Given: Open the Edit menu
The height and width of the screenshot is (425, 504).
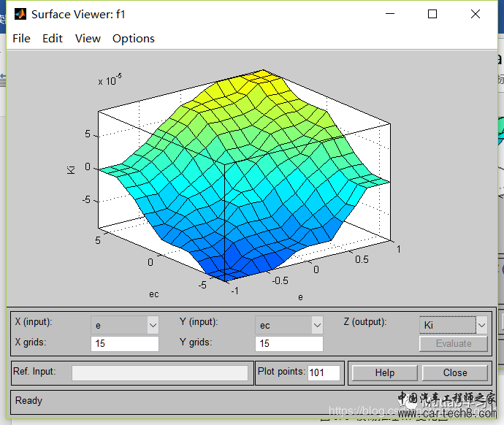Looking at the screenshot, I should [x=53, y=39].
